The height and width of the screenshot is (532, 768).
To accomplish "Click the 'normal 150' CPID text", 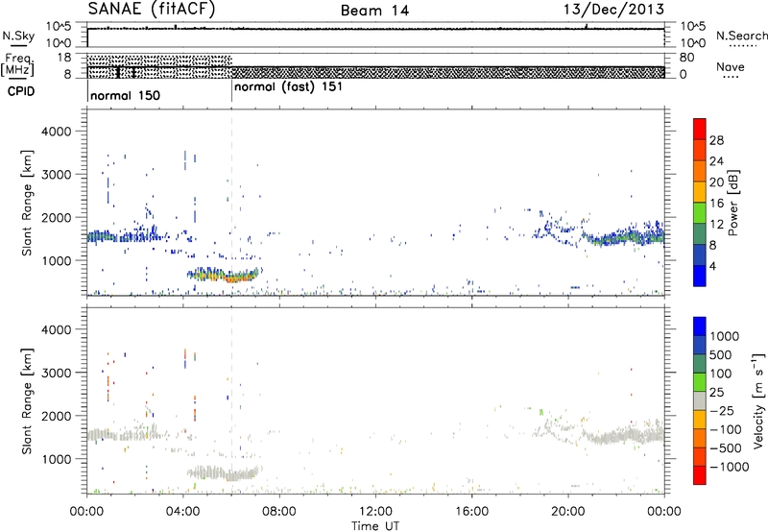I will tap(125, 95).
